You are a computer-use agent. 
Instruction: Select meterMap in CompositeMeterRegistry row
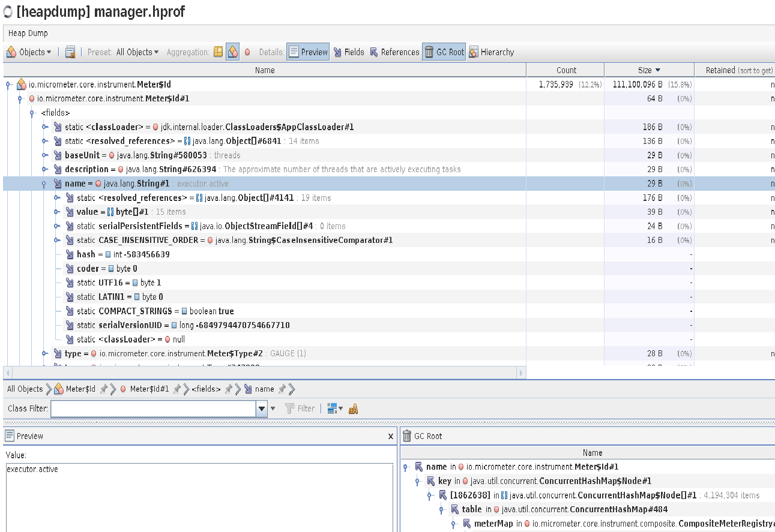coord(618,524)
